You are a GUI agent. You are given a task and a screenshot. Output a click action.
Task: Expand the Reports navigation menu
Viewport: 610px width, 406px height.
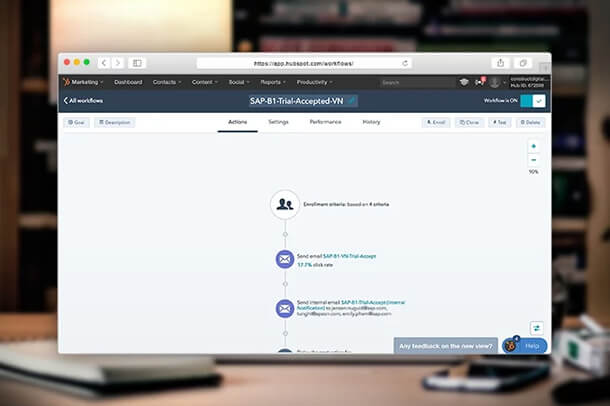click(273, 82)
